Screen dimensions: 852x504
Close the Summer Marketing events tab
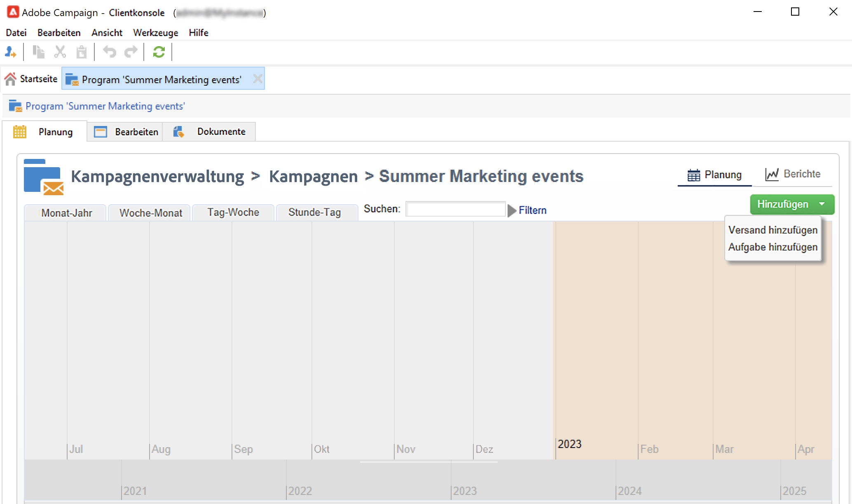[257, 79]
